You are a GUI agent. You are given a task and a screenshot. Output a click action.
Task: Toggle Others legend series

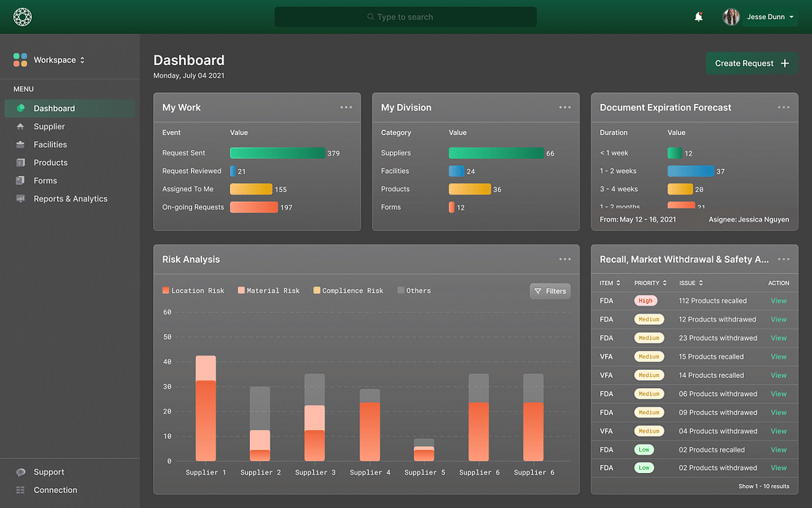coord(414,291)
